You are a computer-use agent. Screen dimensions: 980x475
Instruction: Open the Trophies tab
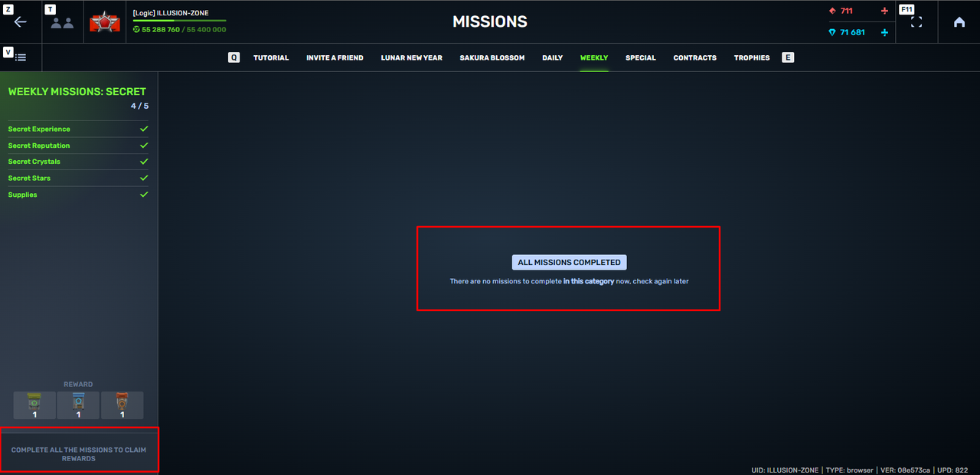tap(752, 58)
